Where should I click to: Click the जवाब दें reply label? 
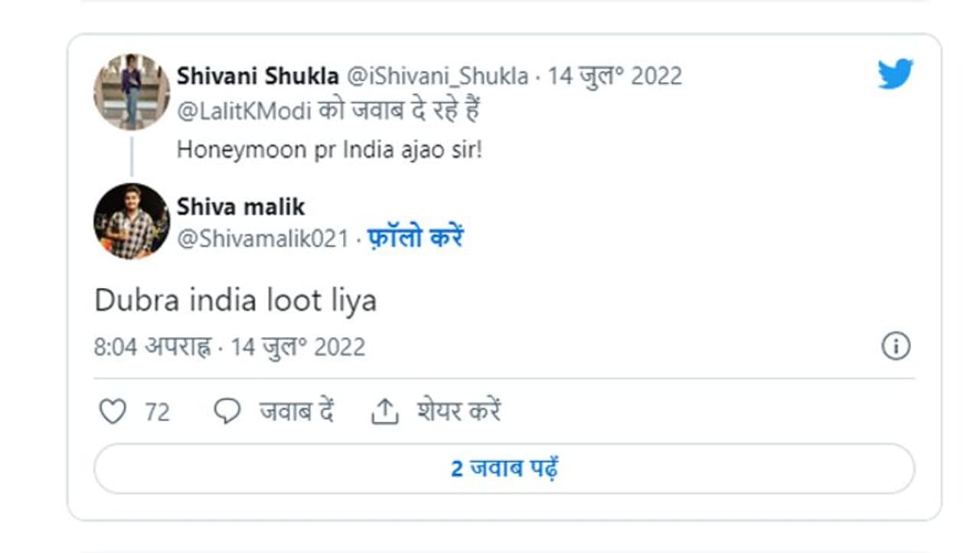click(296, 412)
